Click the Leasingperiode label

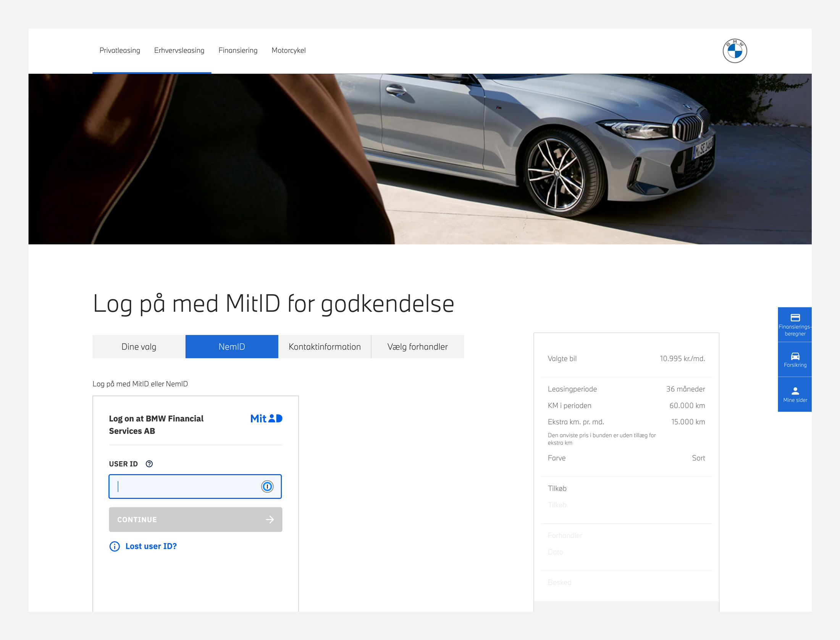[x=572, y=389]
